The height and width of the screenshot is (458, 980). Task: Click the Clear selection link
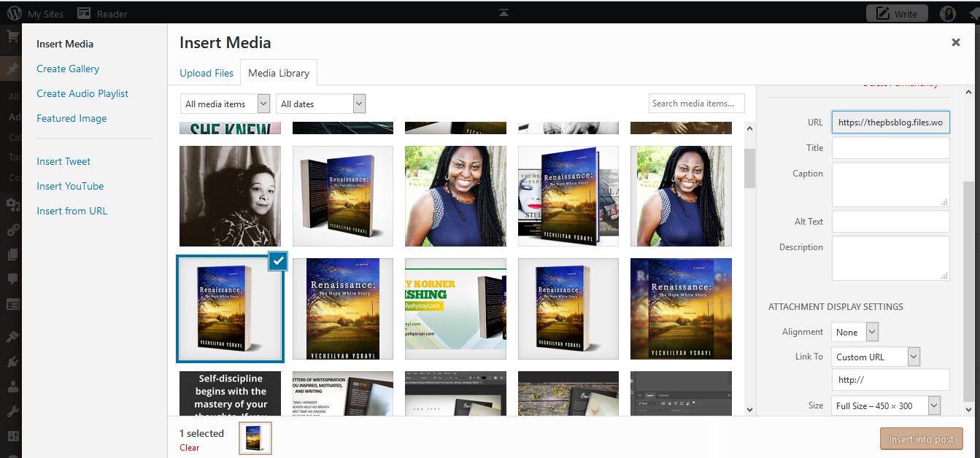[x=189, y=448]
